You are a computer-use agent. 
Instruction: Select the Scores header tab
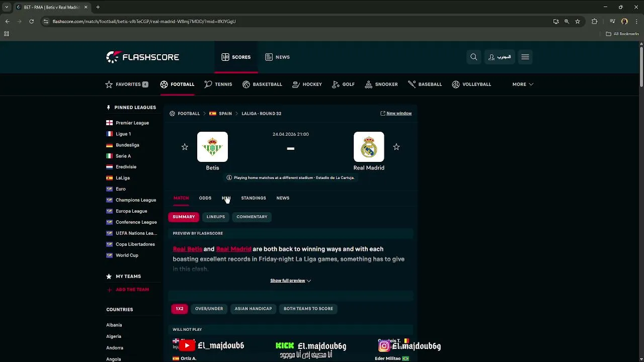pyautogui.click(x=236, y=57)
